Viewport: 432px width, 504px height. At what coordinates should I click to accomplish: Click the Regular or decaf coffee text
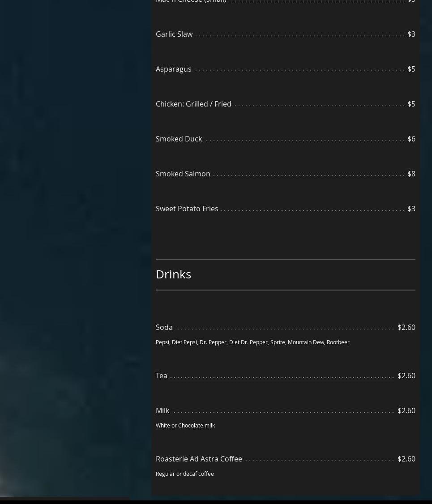click(184, 474)
